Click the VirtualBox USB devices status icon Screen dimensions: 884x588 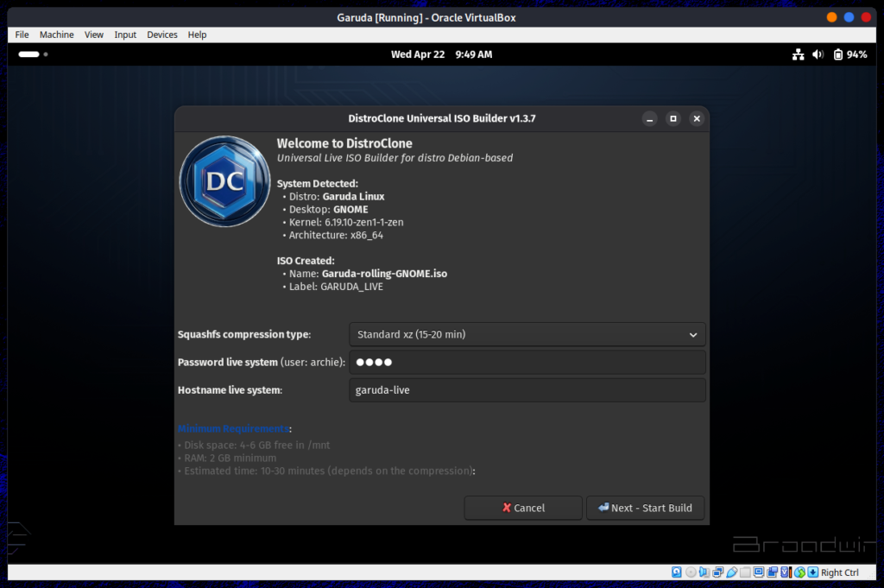(729, 572)
